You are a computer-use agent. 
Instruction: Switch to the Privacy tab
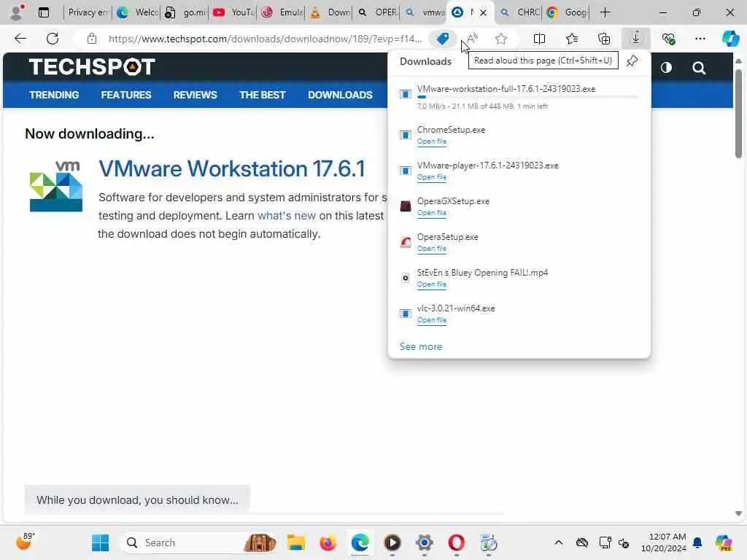tap(88, 12)
